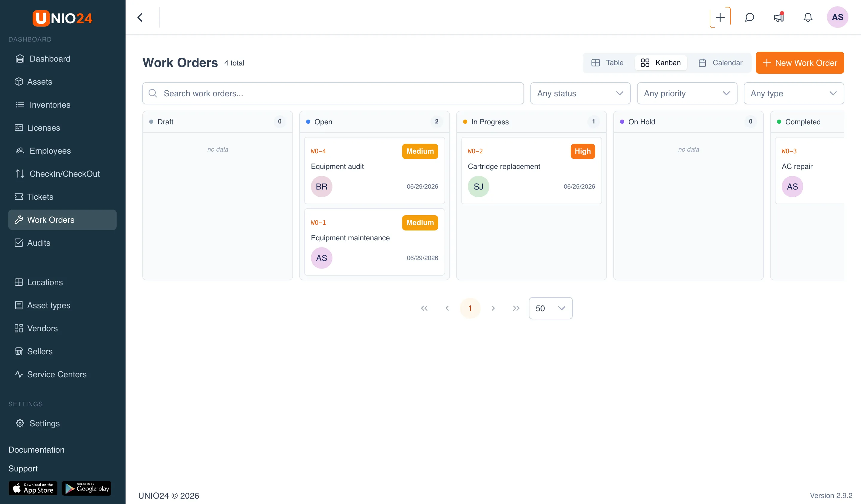Open Tickets from the sidebar menu
Screen dimensions: 861x504
[62, 197]
